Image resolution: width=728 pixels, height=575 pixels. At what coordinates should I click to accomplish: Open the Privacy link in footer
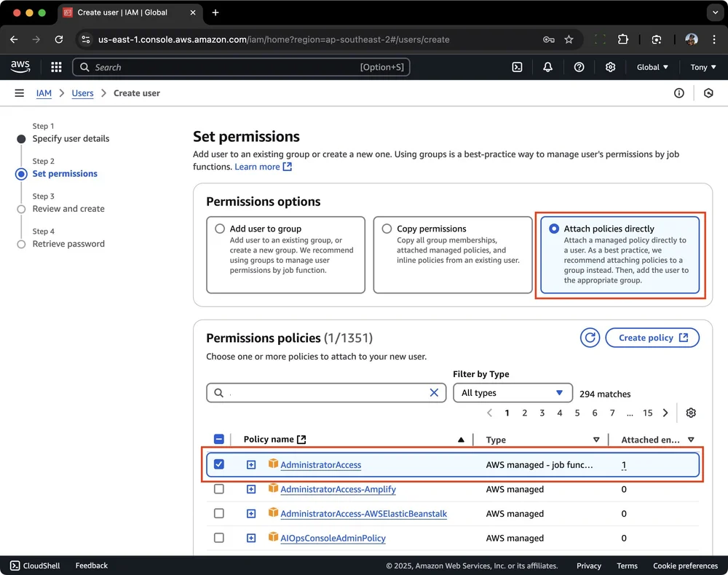[589, 566]
